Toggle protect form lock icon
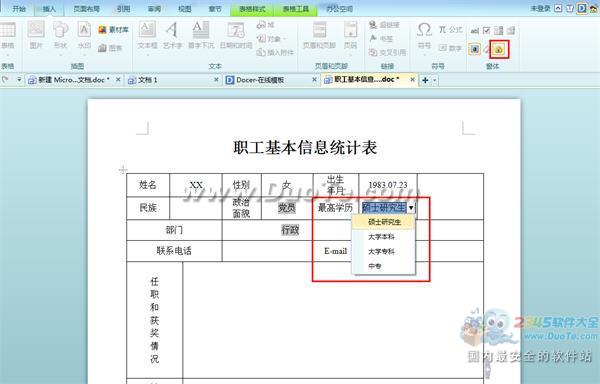 (x=499, y=49)
